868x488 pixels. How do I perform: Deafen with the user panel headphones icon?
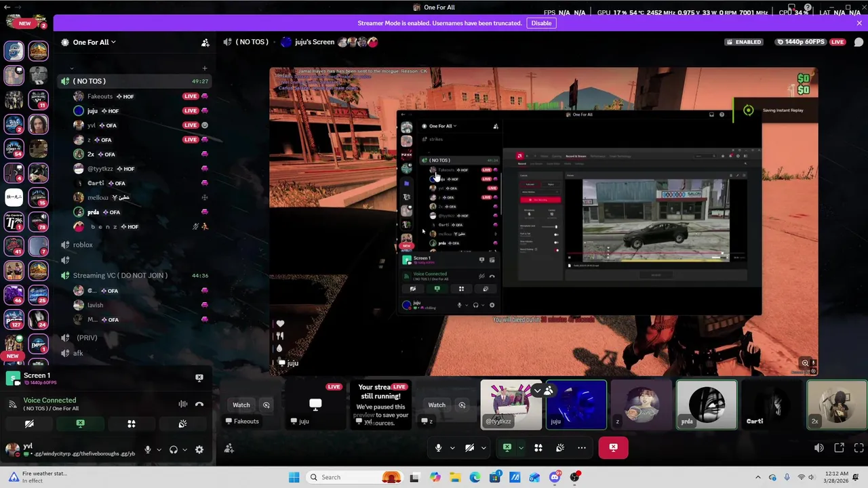(x=174, y=449)
